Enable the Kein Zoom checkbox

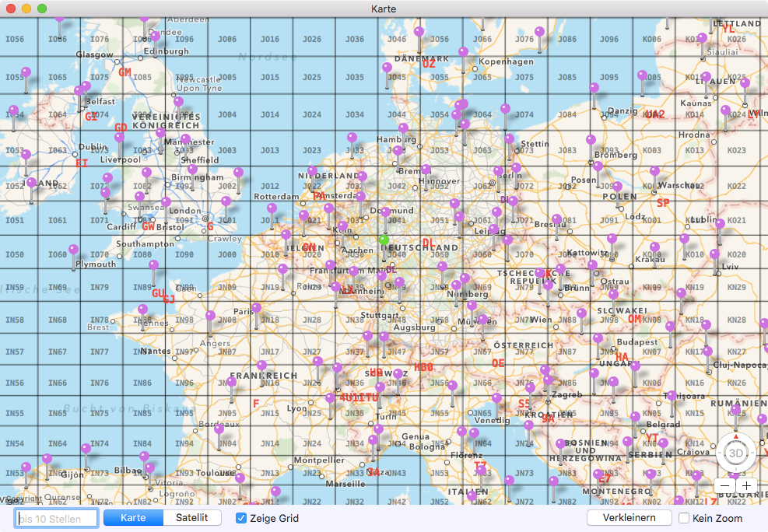tap(684, 518)
